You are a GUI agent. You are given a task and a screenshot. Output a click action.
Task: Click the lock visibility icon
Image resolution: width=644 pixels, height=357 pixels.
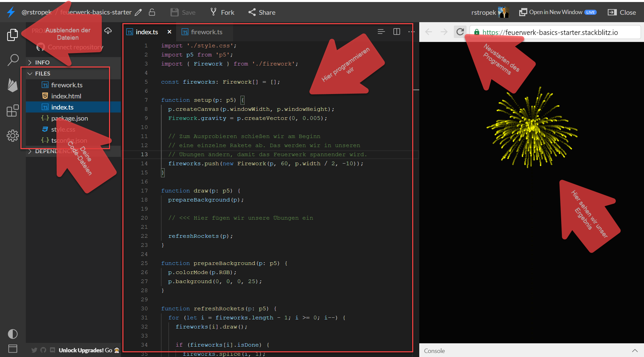point(152,12)
